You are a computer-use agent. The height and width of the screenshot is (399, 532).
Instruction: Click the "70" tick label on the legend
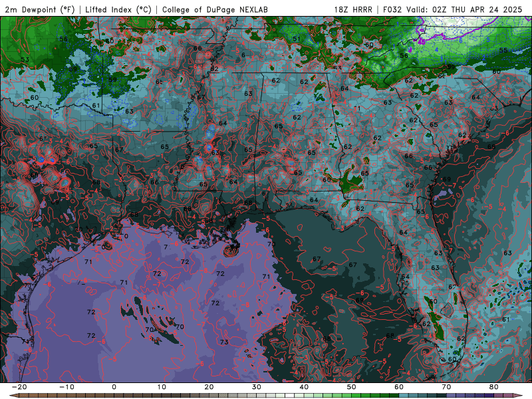[446, 387]
